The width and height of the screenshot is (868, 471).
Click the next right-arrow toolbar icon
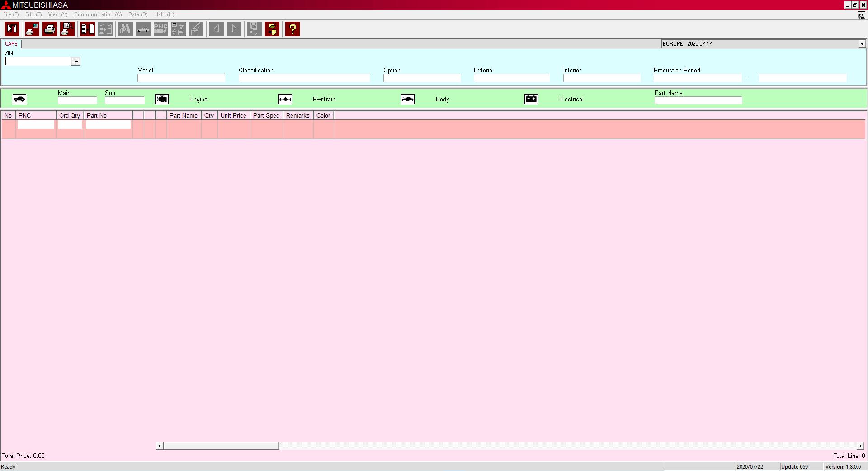tap(234, 29)
